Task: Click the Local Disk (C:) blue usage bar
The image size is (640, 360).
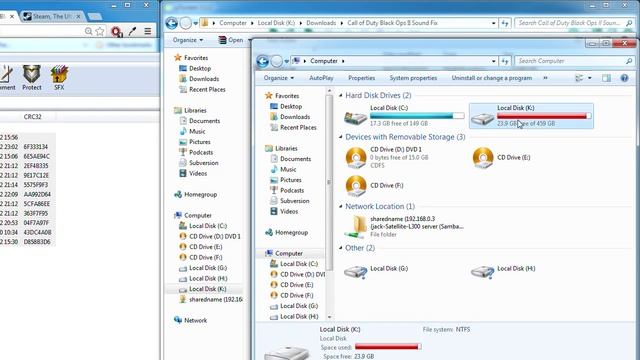Action: point(417,116)
